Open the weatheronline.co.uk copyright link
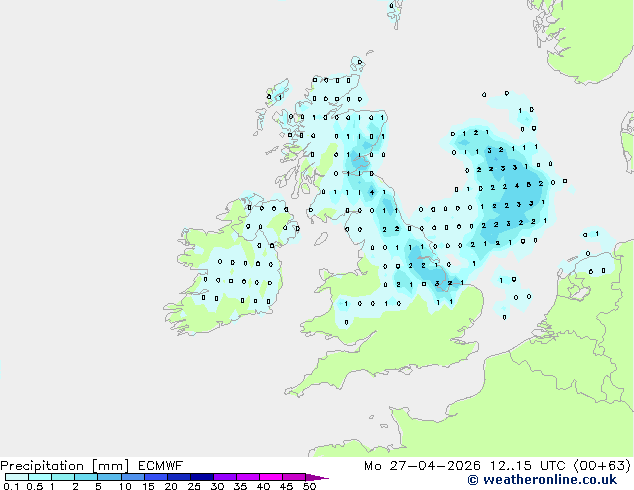634x490 pixels. coord(542,480)
